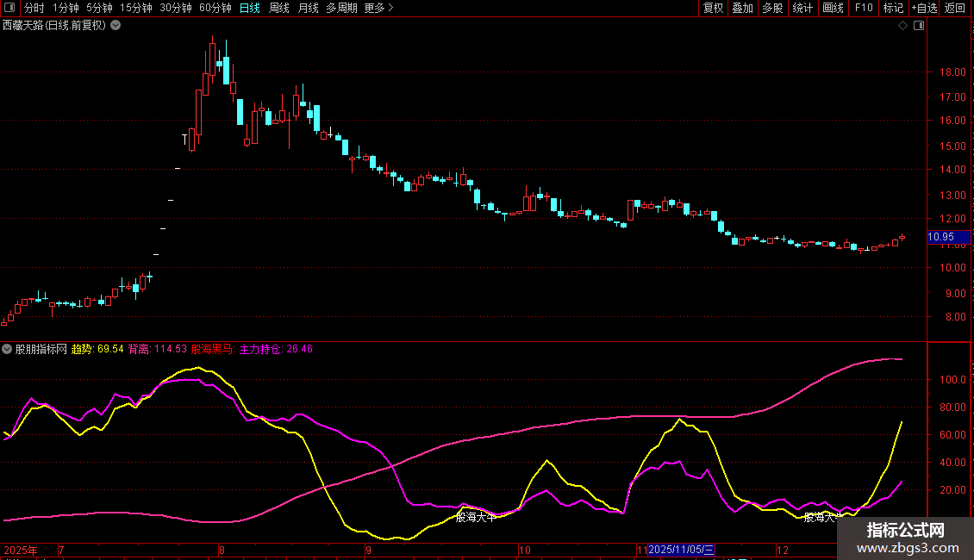Viewport: 974px width, 560px height.
Task: Click +自选 to add to watchlist
Action: click(x=924, y=8)
